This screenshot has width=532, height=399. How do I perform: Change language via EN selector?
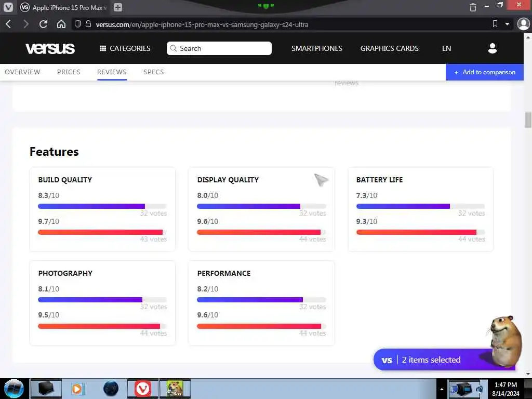[x=446, y=48]
